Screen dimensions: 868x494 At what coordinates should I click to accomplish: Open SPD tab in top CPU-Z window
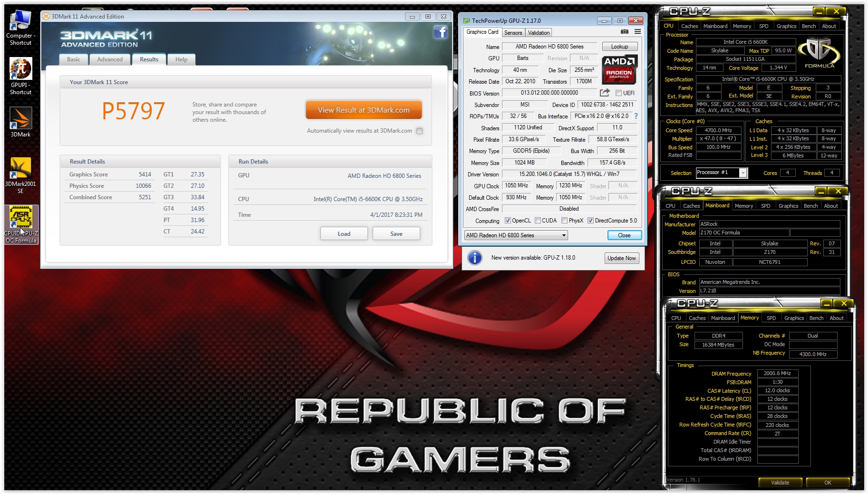coord(763,26)
